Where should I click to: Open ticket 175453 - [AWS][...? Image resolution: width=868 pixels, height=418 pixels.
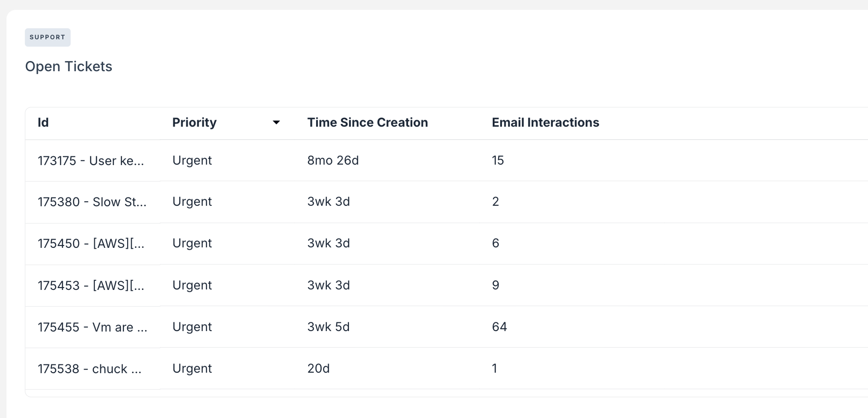[91, 286]
